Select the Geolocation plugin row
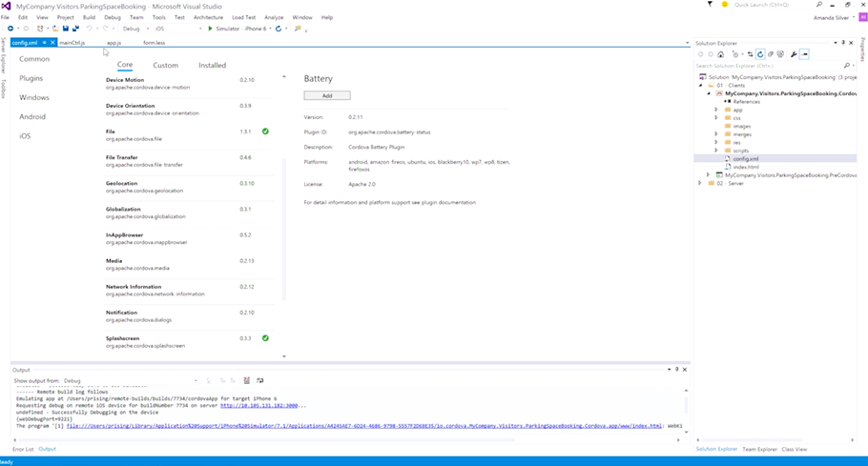The width and height of the screenshot is (868, 466). click(x=188, y=187)
